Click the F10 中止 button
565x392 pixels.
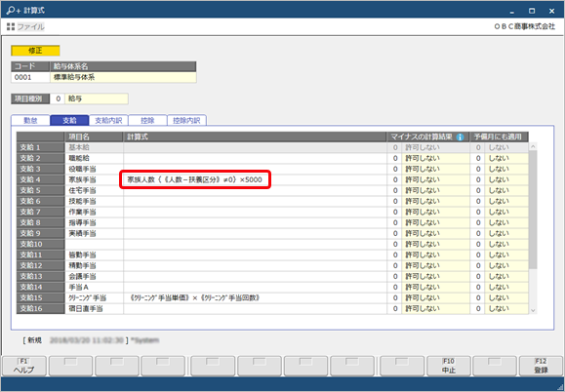tap(449, 366)
